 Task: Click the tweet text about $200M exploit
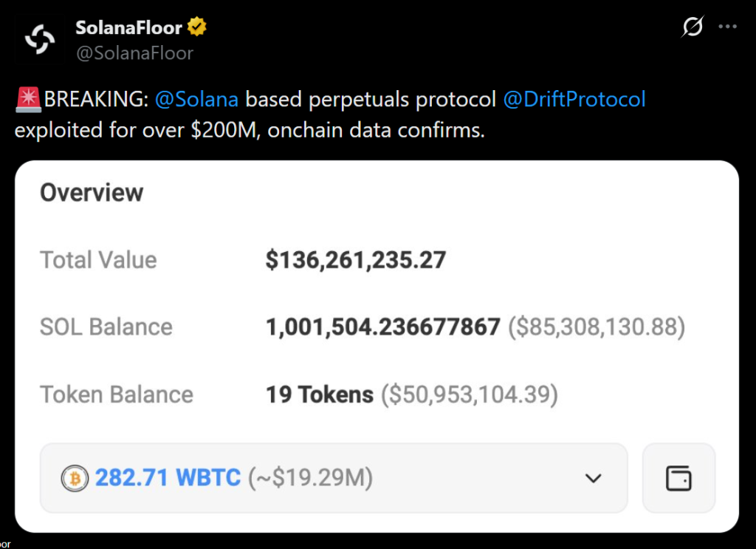250,131
